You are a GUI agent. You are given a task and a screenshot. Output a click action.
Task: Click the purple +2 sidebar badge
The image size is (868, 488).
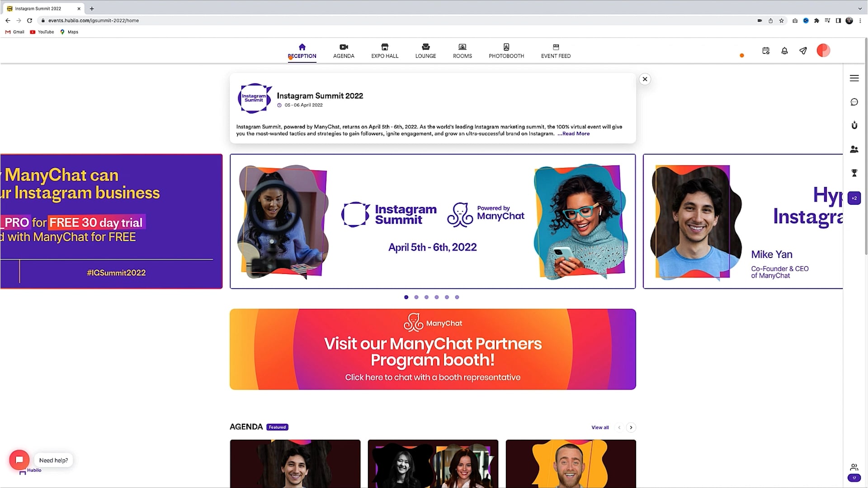point(854,198)
